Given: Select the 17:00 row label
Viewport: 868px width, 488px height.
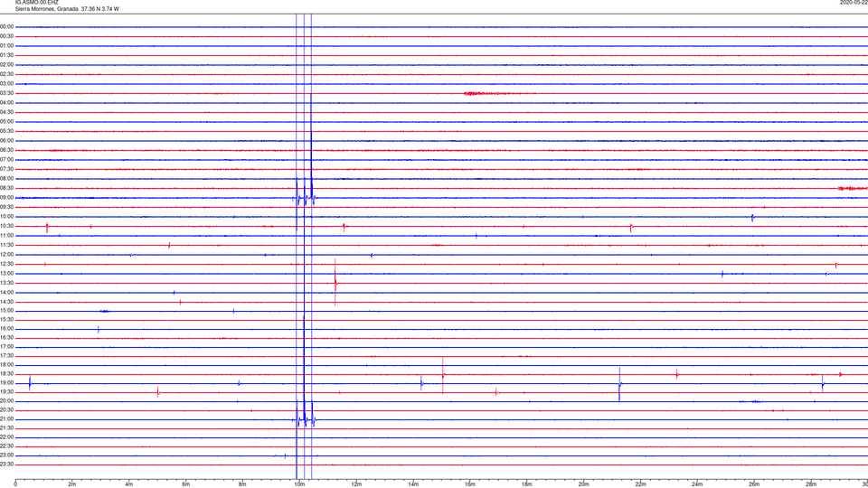Looking at the screenshot, I should click(6, 346).
